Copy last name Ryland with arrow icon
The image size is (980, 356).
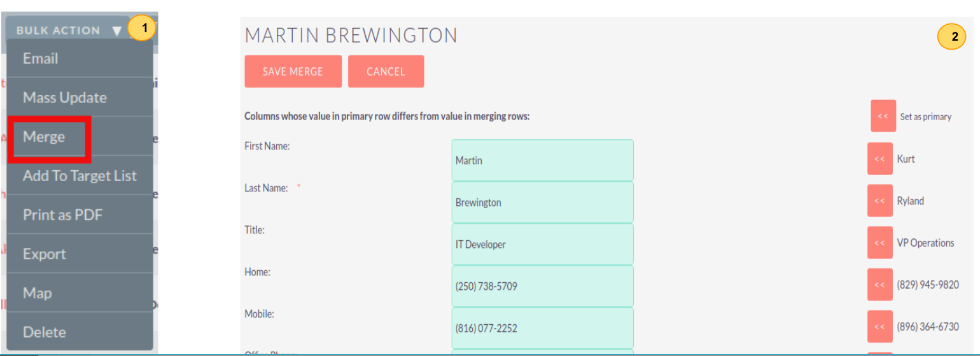879,201
